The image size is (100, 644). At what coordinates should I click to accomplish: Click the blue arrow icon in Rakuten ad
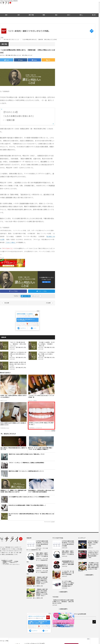tap(91, 31)
